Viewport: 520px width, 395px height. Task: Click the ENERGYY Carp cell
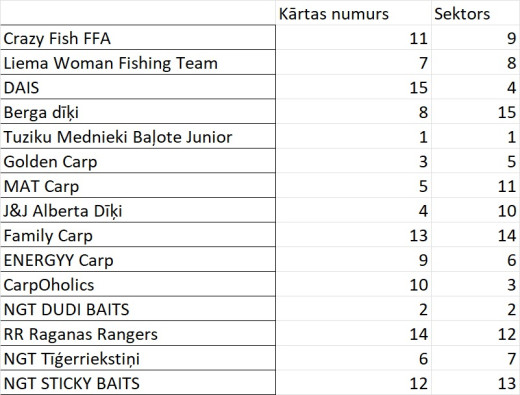(x=138, y=260)
